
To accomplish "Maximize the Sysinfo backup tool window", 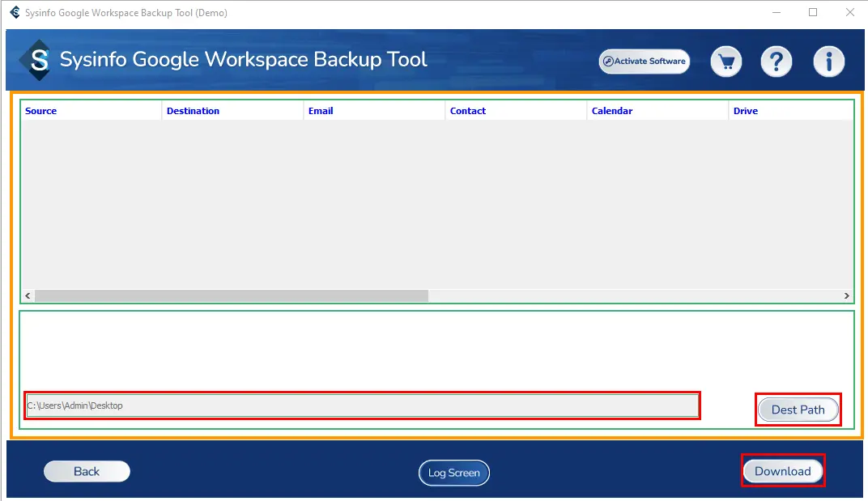I will (x=813, y=12).
